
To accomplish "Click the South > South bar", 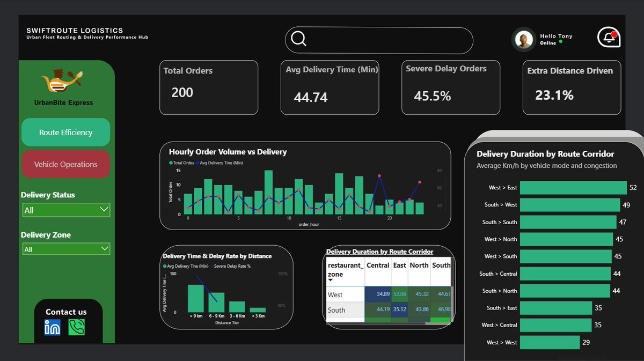I will (568, 222).
